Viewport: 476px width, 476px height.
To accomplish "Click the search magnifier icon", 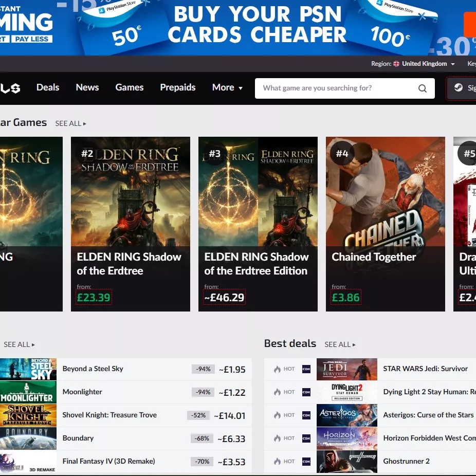I will click(422, 88).
